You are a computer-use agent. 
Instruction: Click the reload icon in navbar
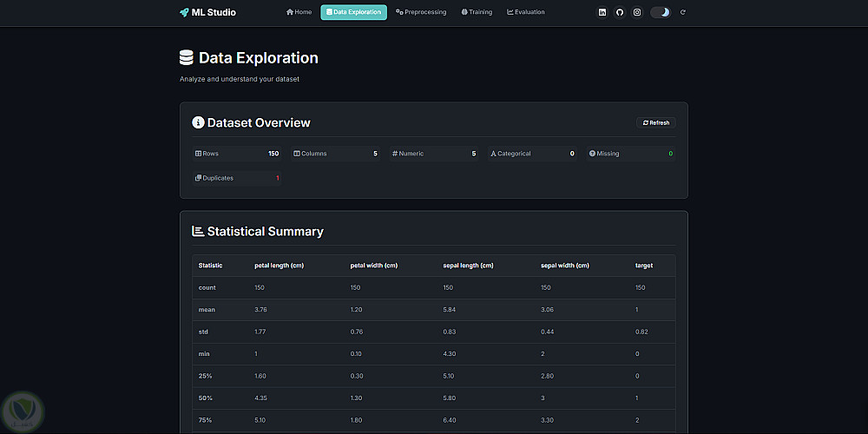pos(683,12)
